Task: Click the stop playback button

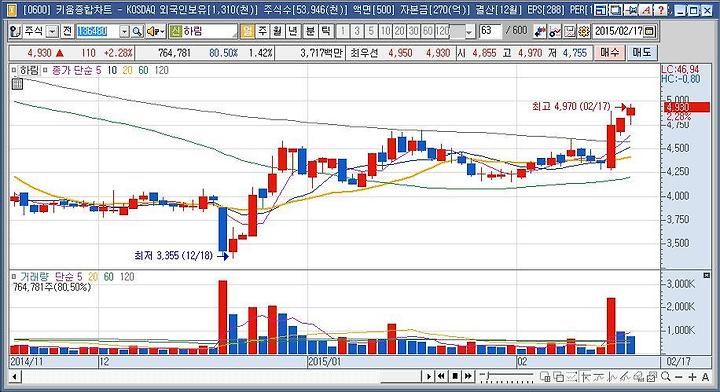Action: pyautogui.click(x=455, y=377)
